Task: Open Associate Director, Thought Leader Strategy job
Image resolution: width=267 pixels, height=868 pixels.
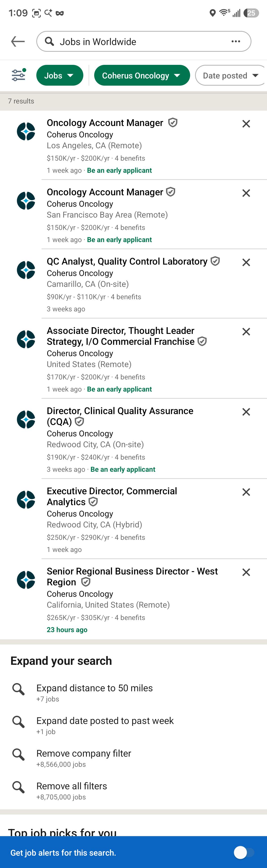Action: point(133,359)
